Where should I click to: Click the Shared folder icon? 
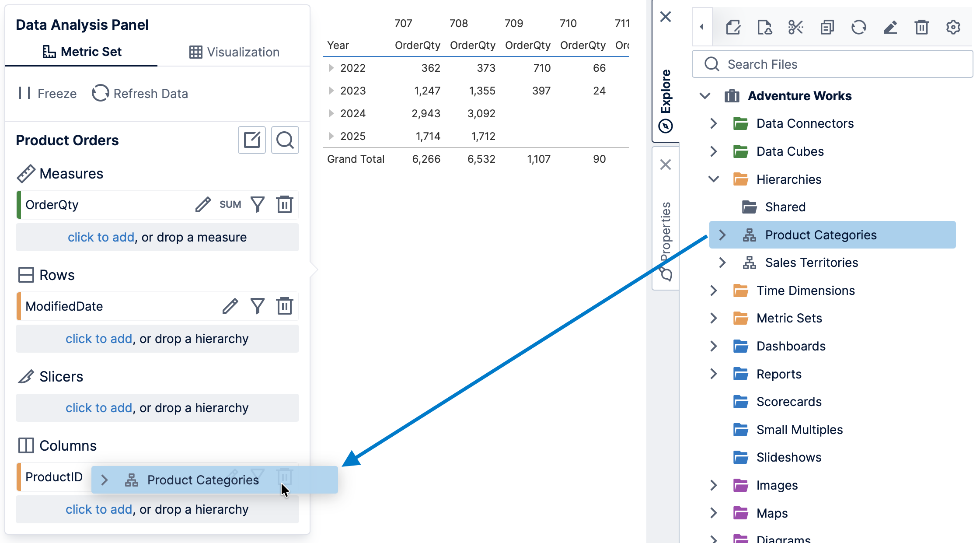[750, 207]
